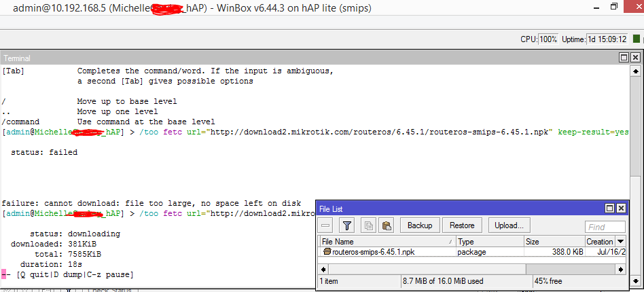The width and height of the screenshot is (644, 292).
Task: Select the package icon beside routeros-smips-6.45.1.npk
Action: (x=327, y=251)
